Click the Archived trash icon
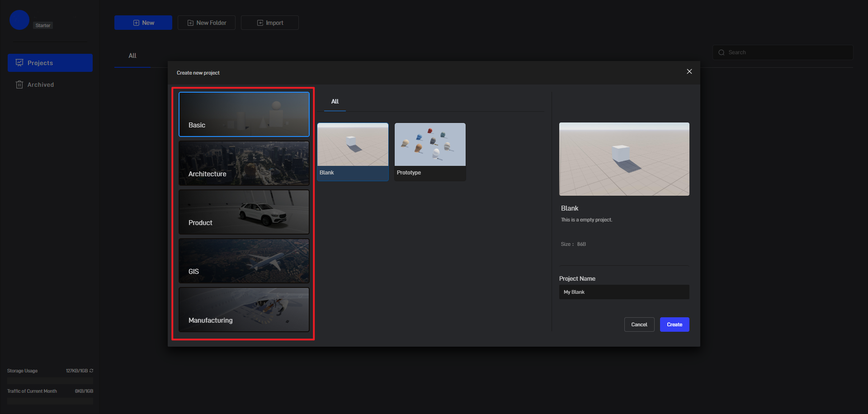The image size is (868, 414). point(19,85)
